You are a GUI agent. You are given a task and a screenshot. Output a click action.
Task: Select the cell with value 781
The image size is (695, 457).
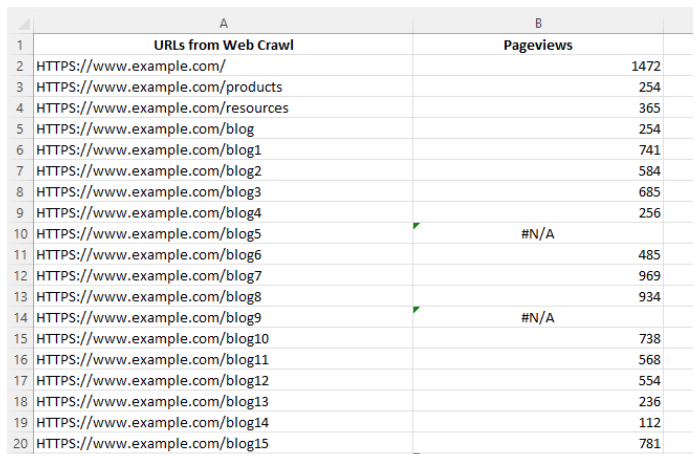click(x=538, y=443)
